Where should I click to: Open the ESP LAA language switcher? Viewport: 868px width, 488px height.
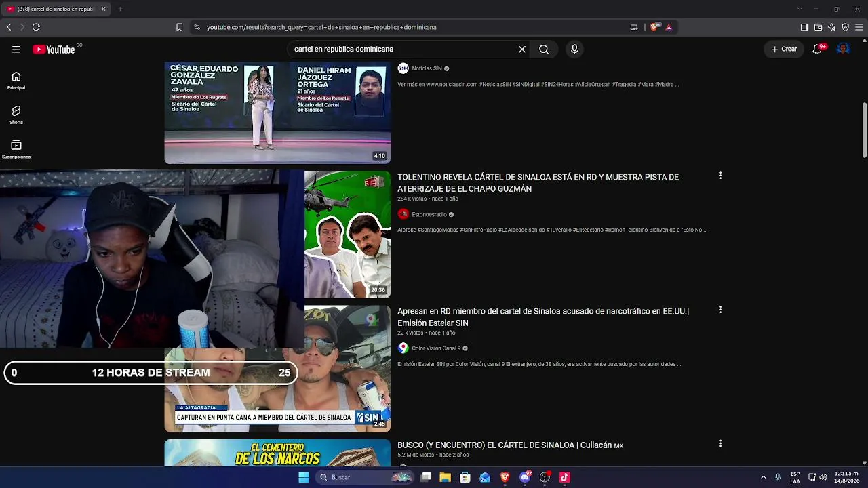pyautogui.click(x=795, y=477)
